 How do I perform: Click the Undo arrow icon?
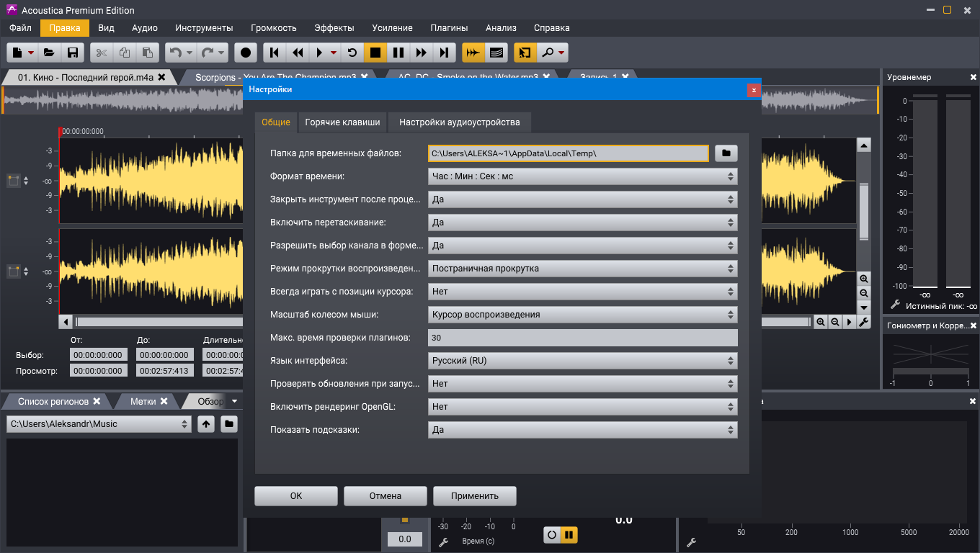pyautogui.click(x=174, y=53)
